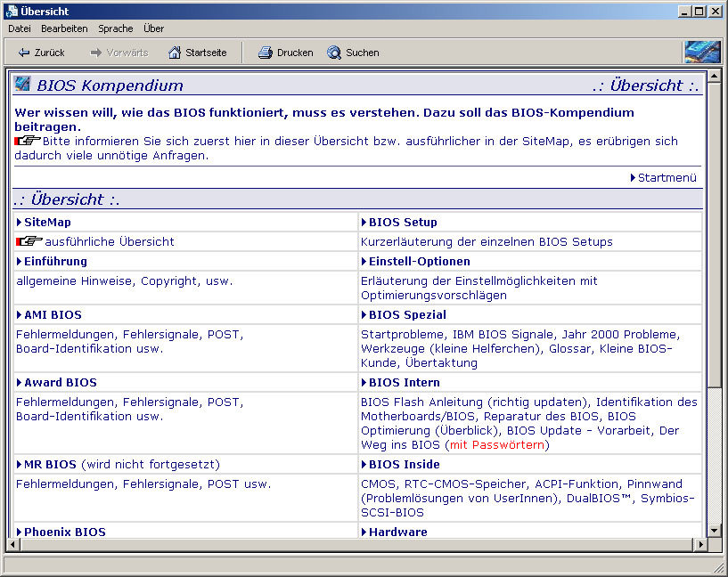Click the 'ausführliche Übersicht' text

[x=109, y=241]
